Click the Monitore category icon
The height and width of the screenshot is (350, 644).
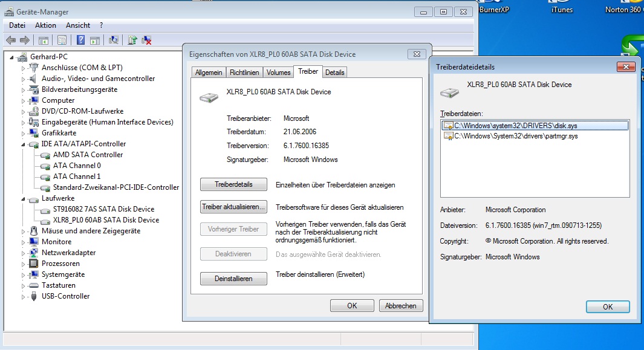coord(34,242)
